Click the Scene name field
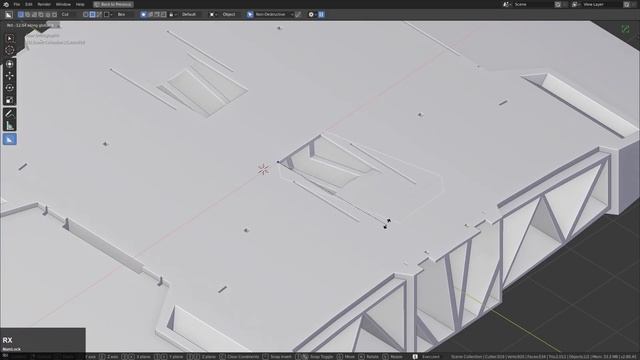This screenshot has height=360, width=640. [533, 4]
